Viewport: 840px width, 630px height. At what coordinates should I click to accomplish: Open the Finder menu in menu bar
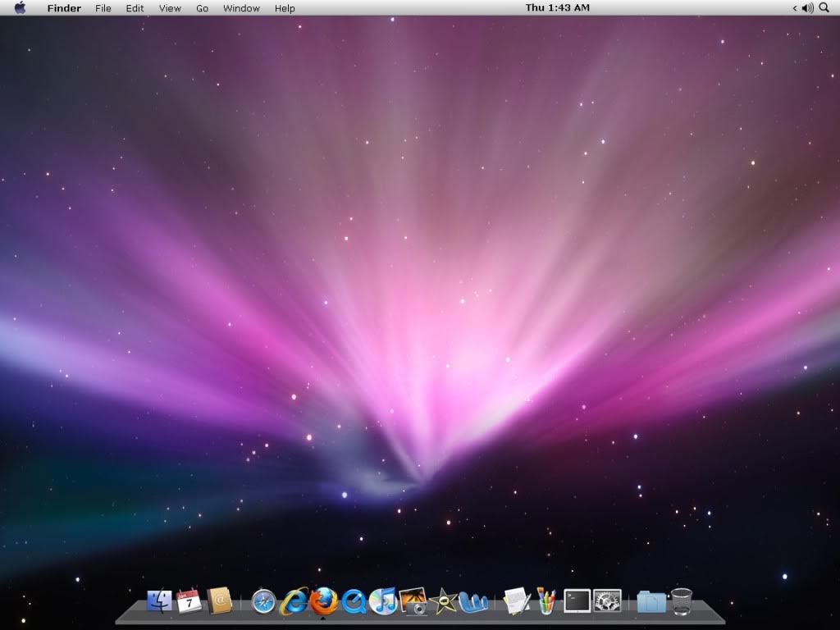(64, 8)
